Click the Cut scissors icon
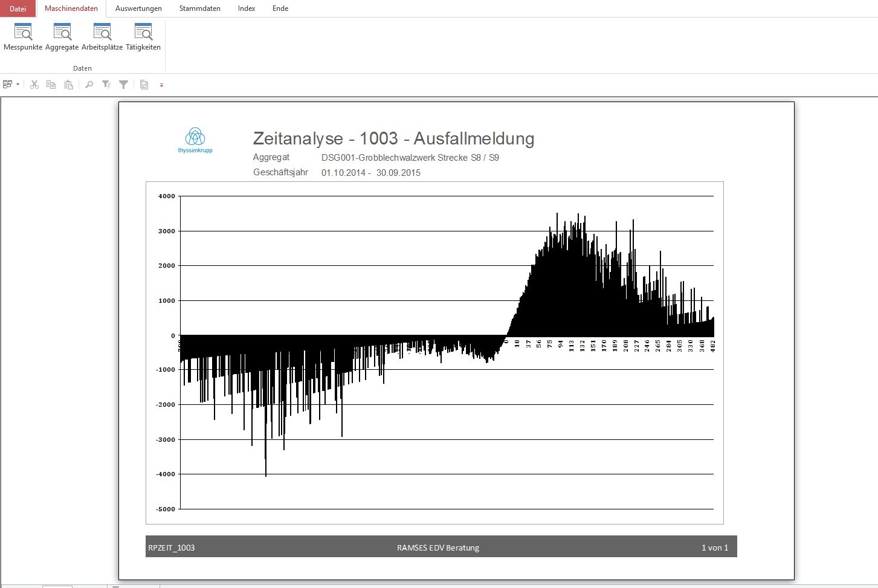 coord(34,85)
